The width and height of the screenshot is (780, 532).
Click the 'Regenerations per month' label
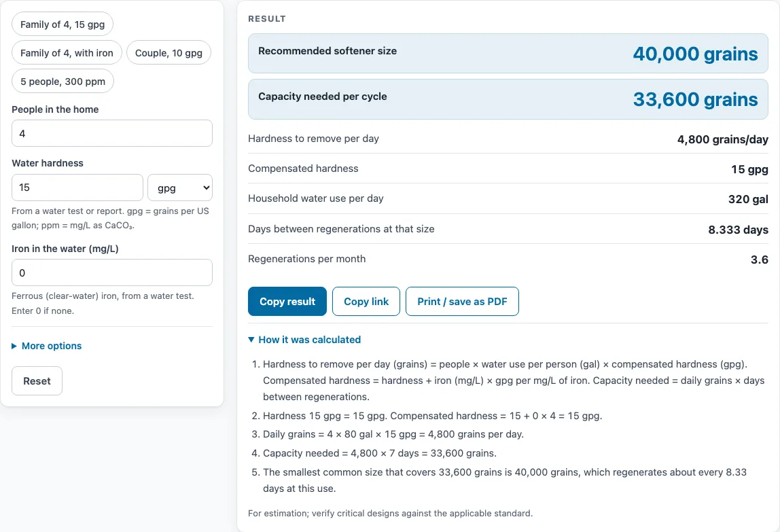point(307,259)
